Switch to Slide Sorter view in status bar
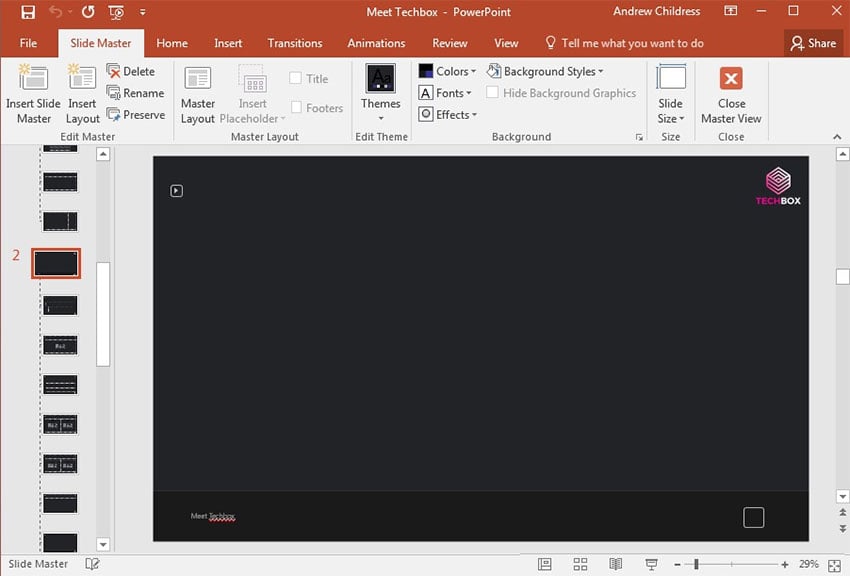 click(580, 565)
